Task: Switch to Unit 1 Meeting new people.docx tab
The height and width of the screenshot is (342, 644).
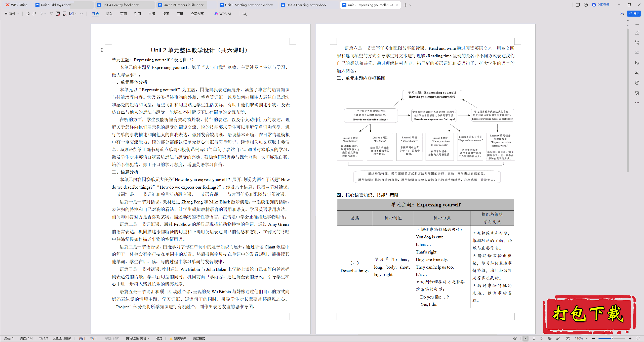Action: pyautogui.click(x=247, y=5)
